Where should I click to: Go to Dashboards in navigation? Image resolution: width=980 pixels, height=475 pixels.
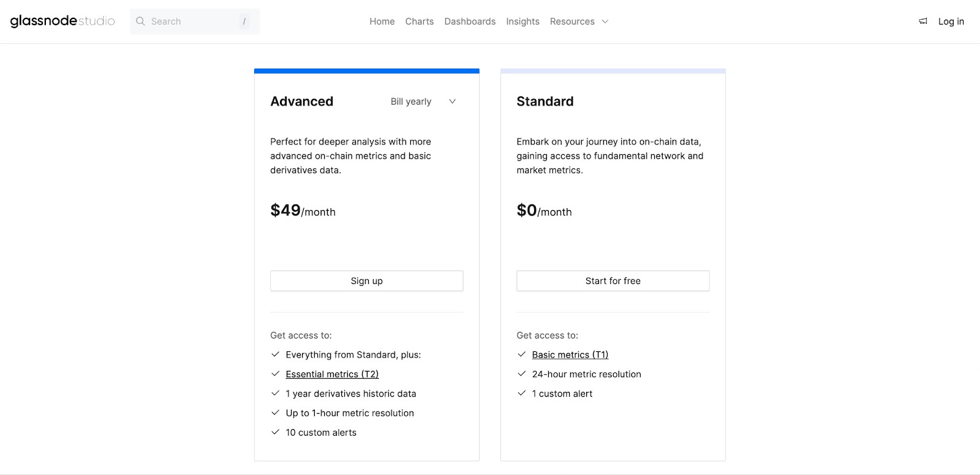coord(470,21)
